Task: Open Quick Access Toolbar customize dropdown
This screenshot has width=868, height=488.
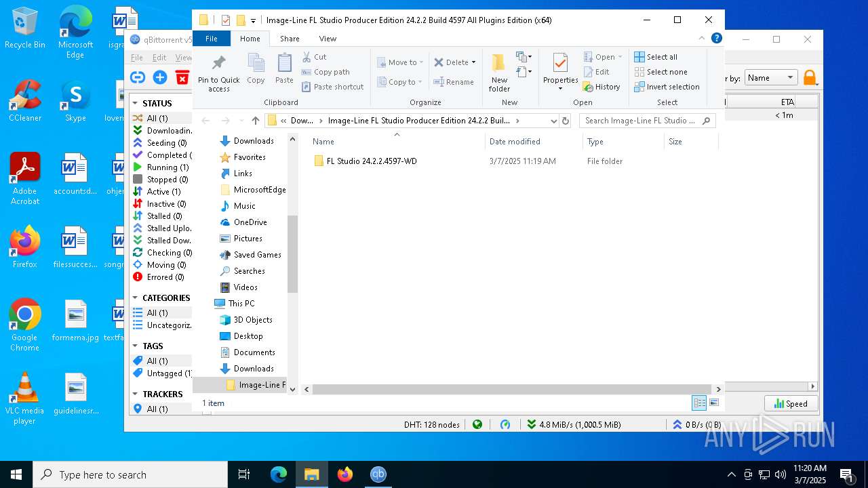Action: coord(253,20)
